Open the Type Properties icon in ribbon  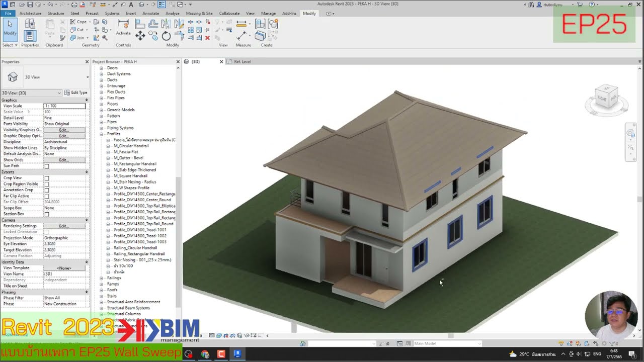click(x=30, y=24)
